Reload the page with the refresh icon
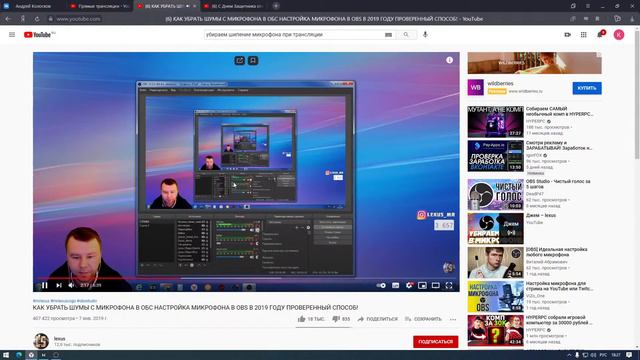The image size is (640, 360). [x=37, y=19]
